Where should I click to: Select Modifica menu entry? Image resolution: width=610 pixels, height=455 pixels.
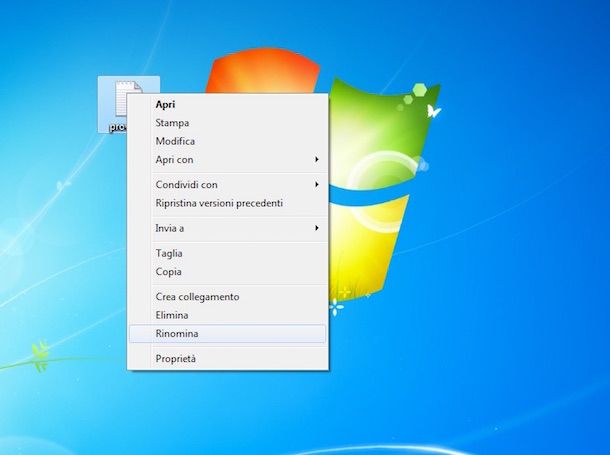click(228, 141)
